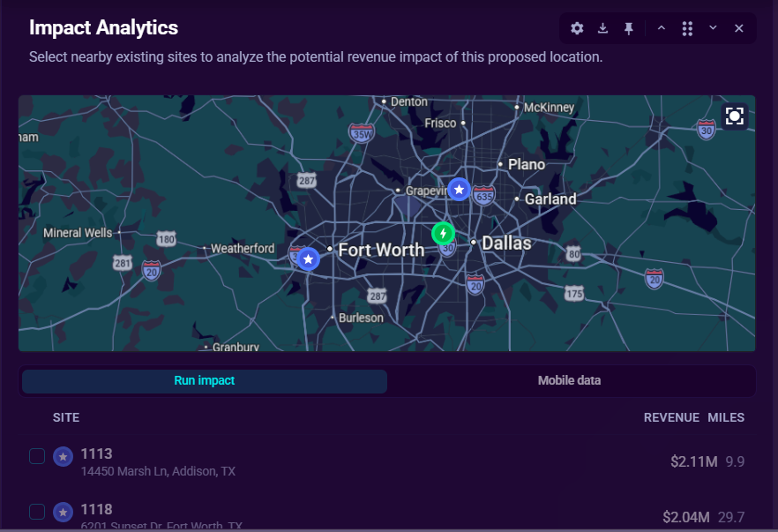Viewport: 778px width, 532px height.
Task: Click the Weatherford label on the map
Action: (242, 248)
